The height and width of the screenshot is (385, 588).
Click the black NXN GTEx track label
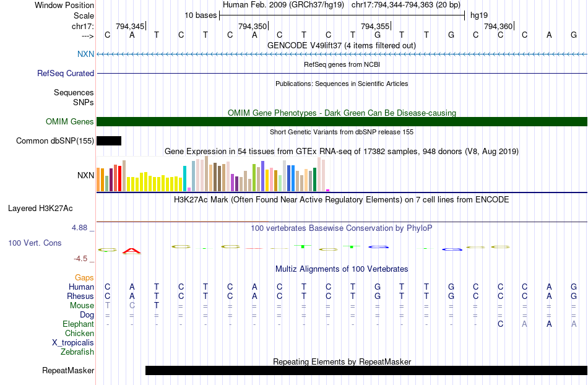click(85, 175)
